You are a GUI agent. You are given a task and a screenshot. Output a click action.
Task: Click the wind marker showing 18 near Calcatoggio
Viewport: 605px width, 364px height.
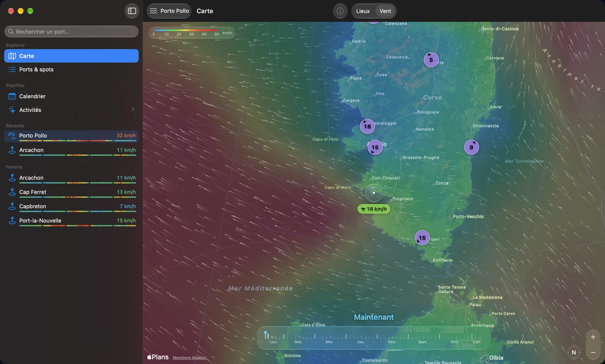[x=367, y=126]
